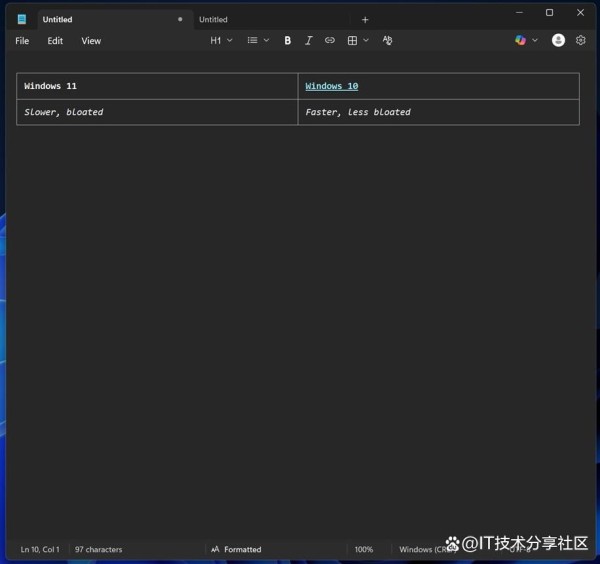Click the Copilot icon

[x=520, y=41]
